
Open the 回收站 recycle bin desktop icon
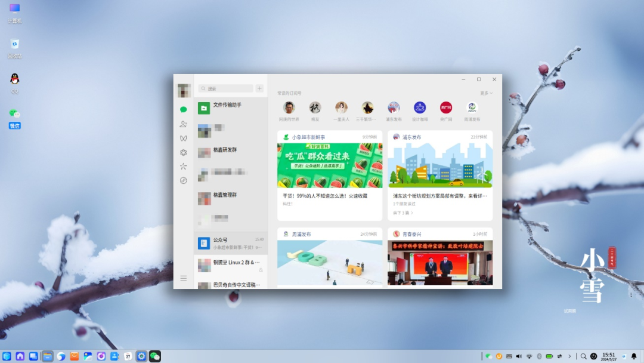click(14, 48)
